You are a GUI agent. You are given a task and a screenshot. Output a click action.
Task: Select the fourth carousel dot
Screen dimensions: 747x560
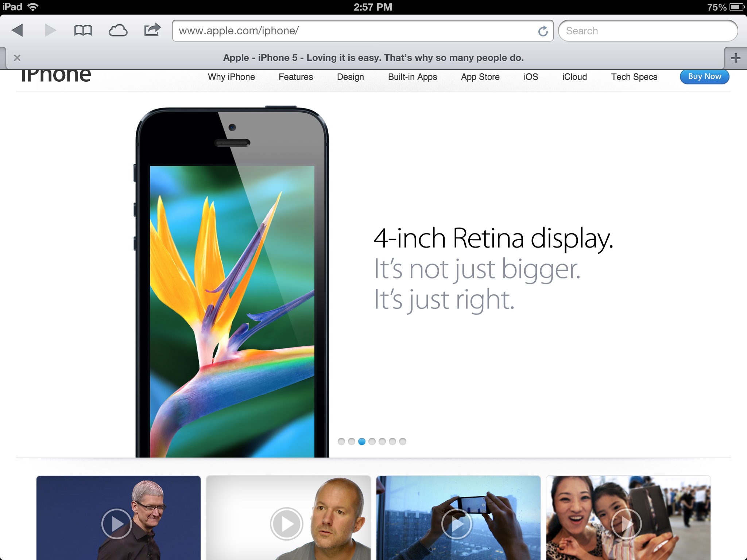click(x=372, y=442)
